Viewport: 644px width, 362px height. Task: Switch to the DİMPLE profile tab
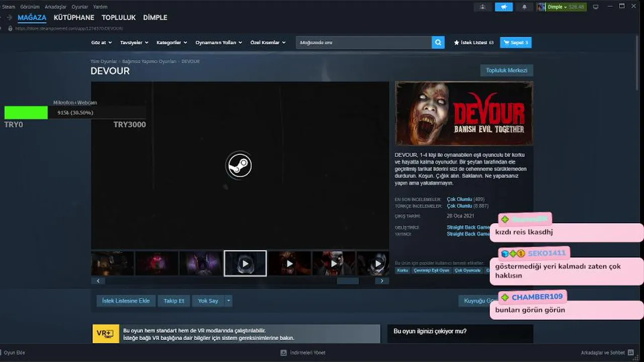point(155,17)
